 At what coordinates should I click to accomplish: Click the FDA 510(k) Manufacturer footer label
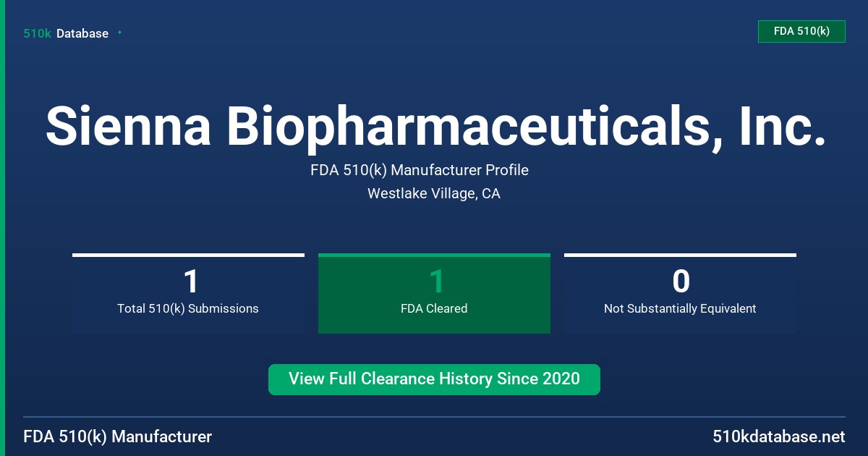(x=118, y=437)
